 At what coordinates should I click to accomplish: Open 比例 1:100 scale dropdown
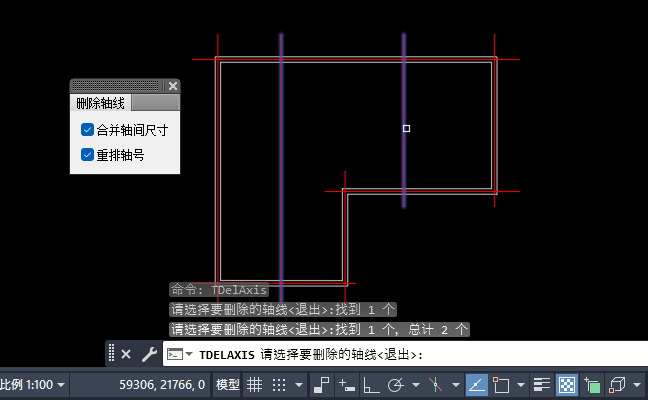[x=32, y=385]
